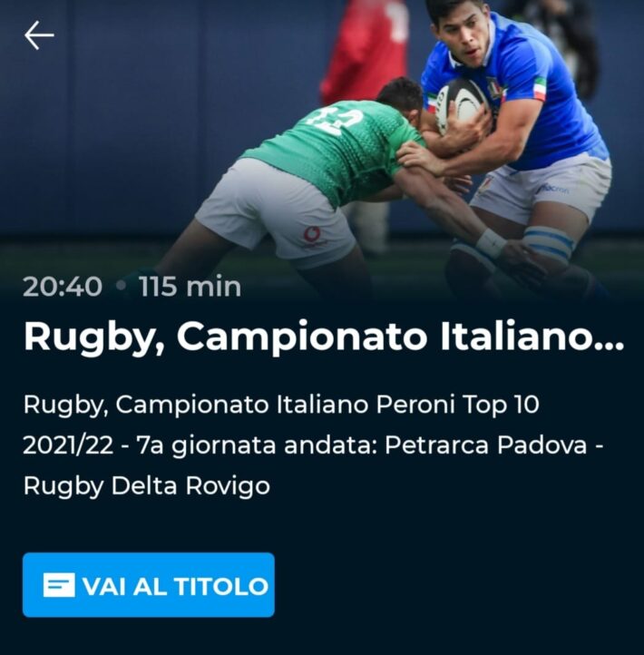Click the rugby ball in the hero image
The height and width of the screenshot is (655, 644).
coord(461,104)
